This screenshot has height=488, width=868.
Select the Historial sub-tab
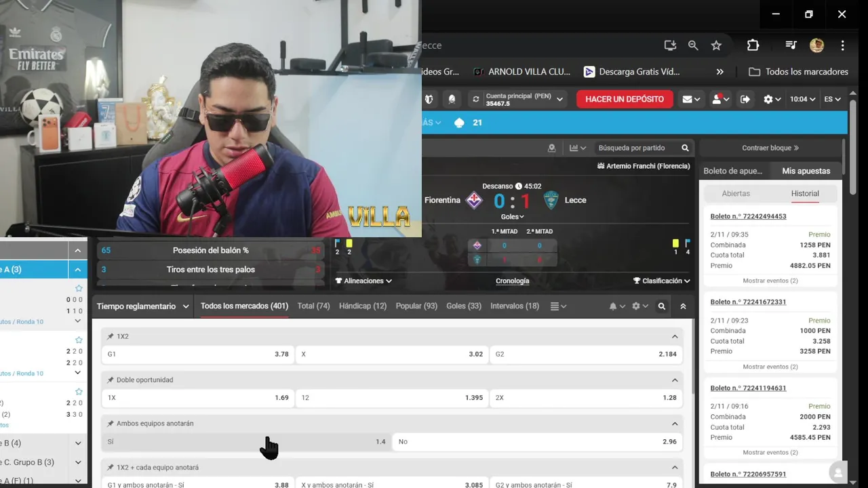tap(805, 193)
